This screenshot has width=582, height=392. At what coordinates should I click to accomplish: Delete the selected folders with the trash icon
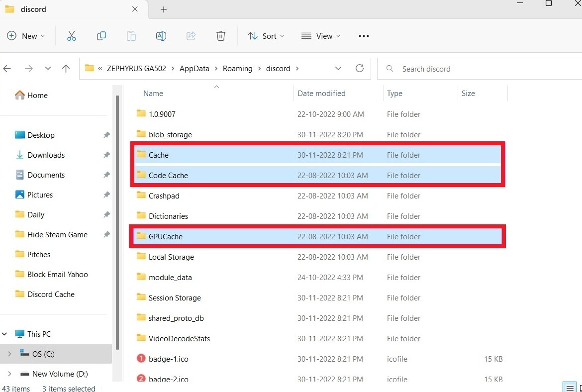point(220,35)
